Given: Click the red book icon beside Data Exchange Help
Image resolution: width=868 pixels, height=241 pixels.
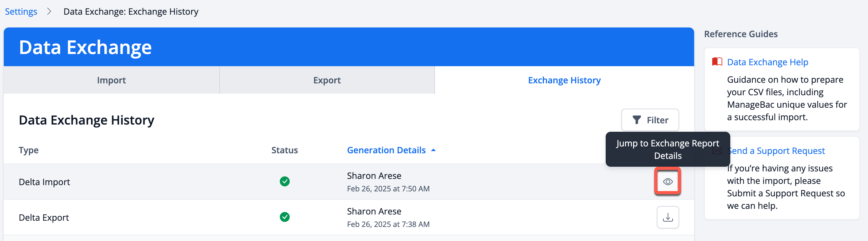Looking at the screenshot, I should (x=717, y=62).
